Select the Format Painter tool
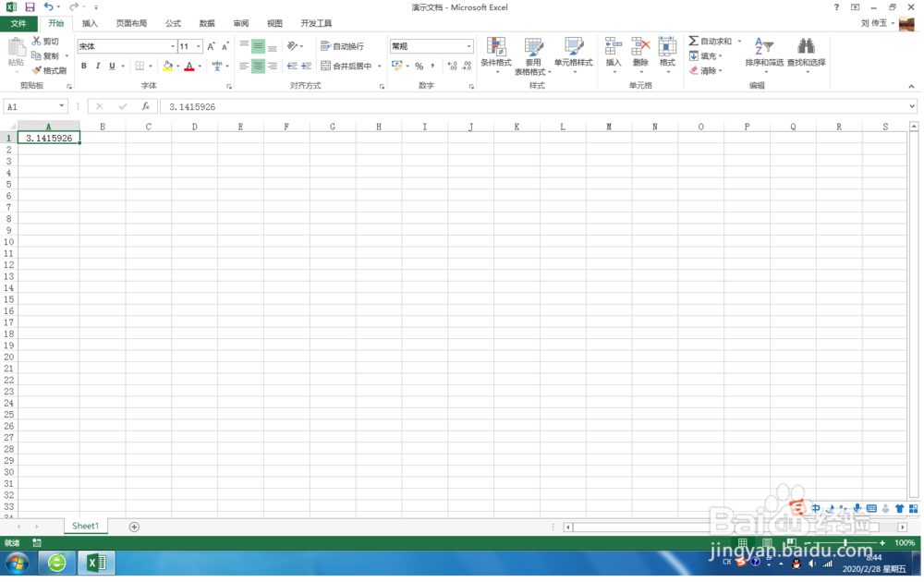Viewport: 924px width, 582px height. (49, 70)
